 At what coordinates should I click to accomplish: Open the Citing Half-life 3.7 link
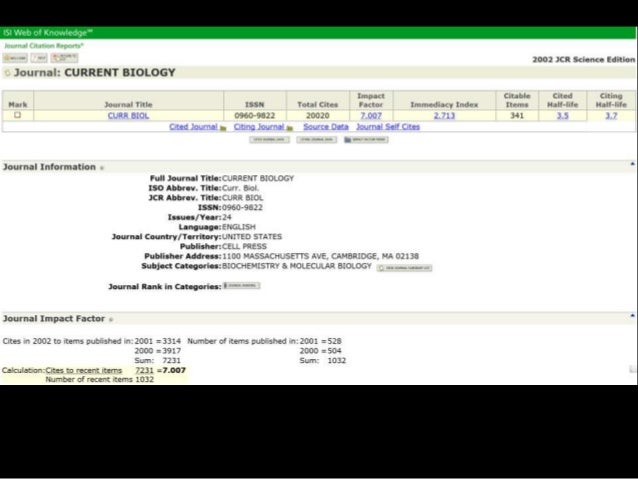[x=611, y=116]
